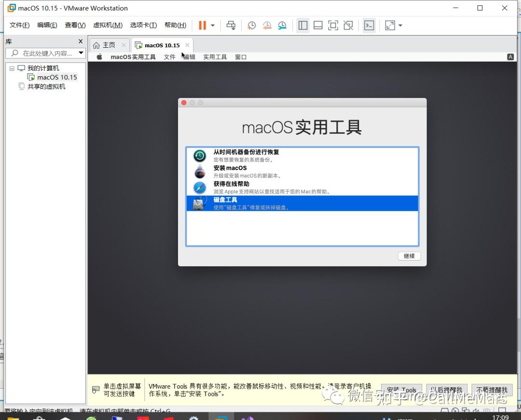The height and width of the screenshot is (420, 521).
Task: Expand the power options dropdown arrow
Action: 213,25
